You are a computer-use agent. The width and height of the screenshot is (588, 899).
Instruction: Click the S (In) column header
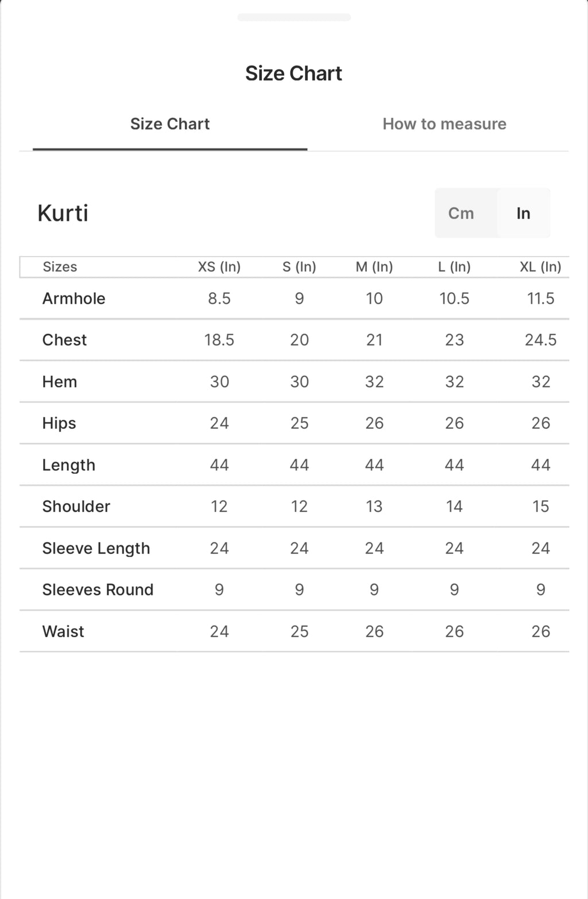point(299,267)
